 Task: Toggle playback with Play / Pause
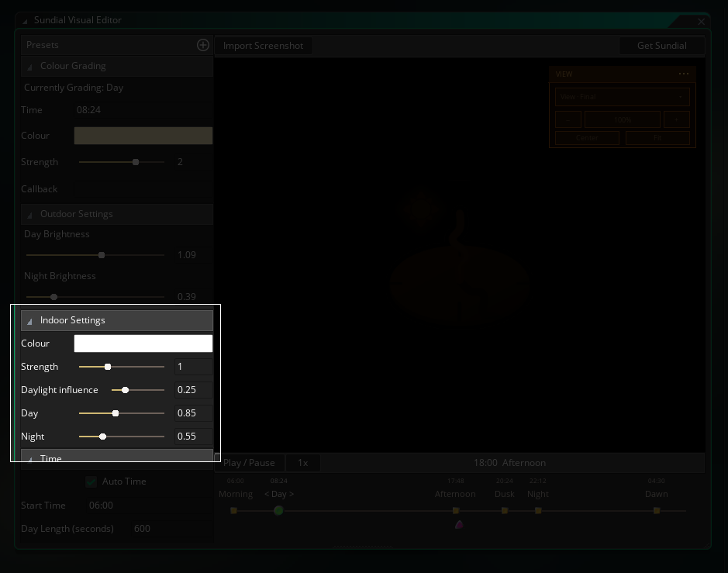pos(249,463)
